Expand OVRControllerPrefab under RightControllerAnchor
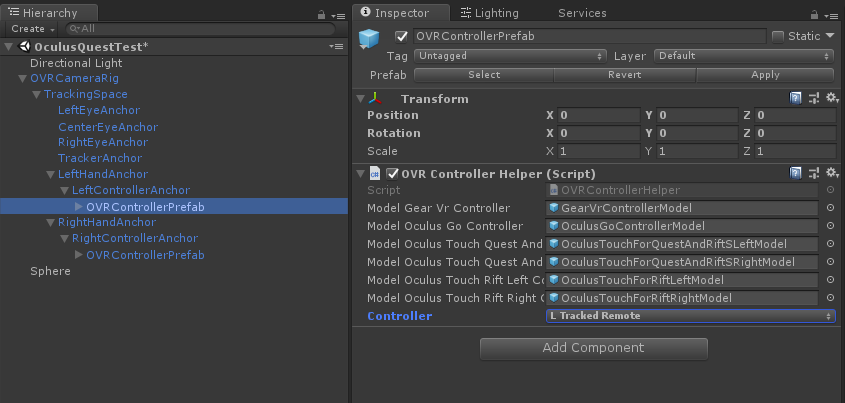 tap(79, 254)
